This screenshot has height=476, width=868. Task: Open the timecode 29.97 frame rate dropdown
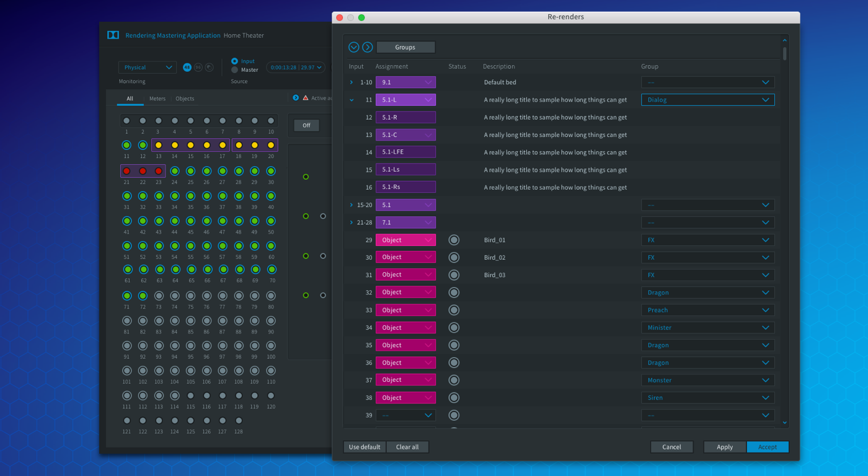(x=296, y=68)
